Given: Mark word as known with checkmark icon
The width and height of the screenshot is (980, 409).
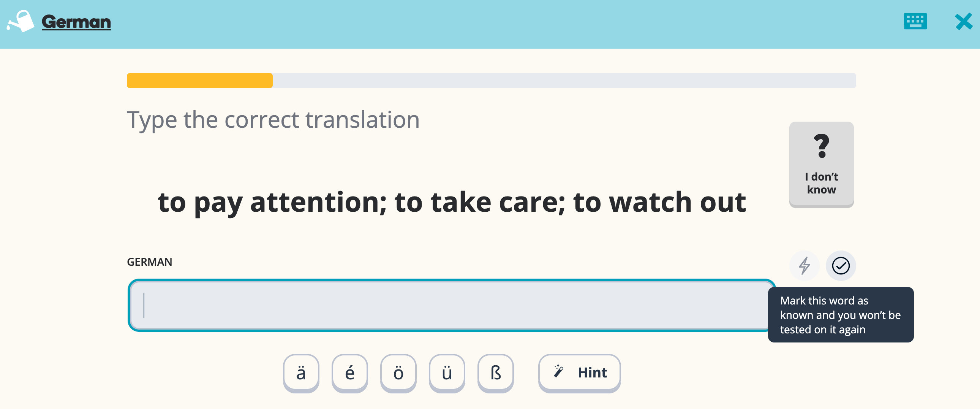Looking at the screenshot, I should tap(840, 265).
